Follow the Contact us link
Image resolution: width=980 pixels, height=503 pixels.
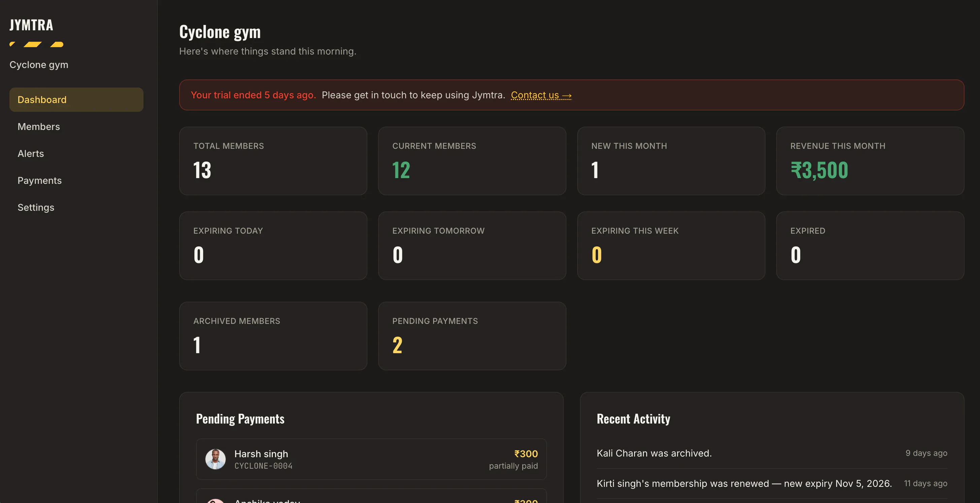[x=541, y=95]
